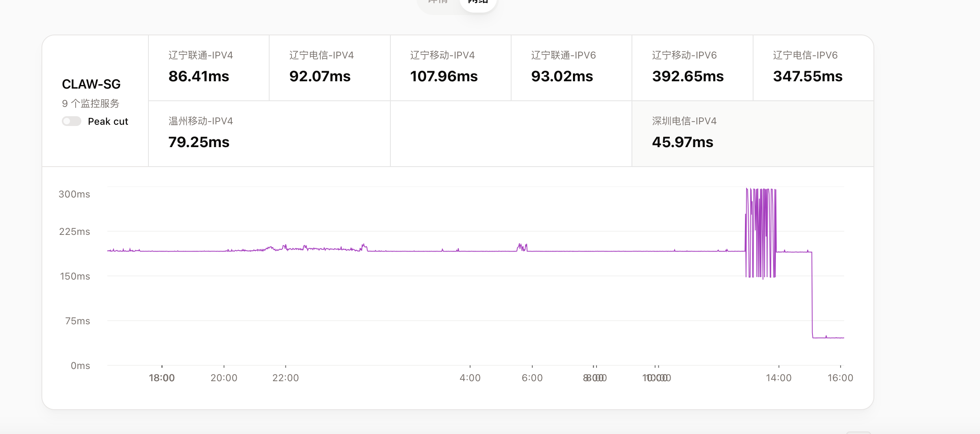Screen dimensions: 980x434
Task: Click the 86.41ms latency value
Action: pyautogui.click(x=198, y=76)
